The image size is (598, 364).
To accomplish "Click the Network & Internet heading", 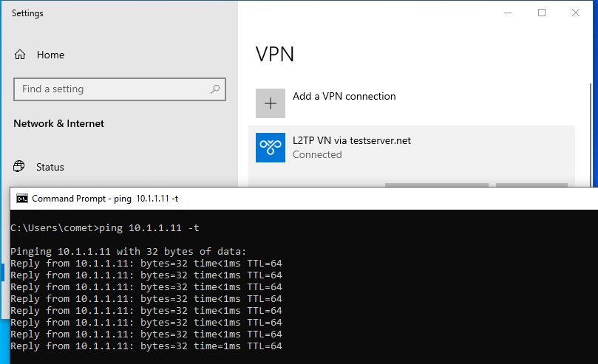I will click(x=58, y=124).
